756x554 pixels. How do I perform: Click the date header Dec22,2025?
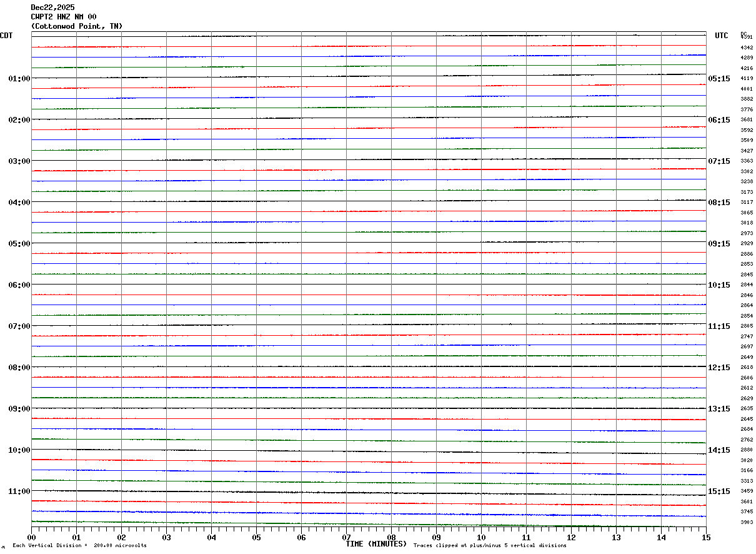click(52, 8)
